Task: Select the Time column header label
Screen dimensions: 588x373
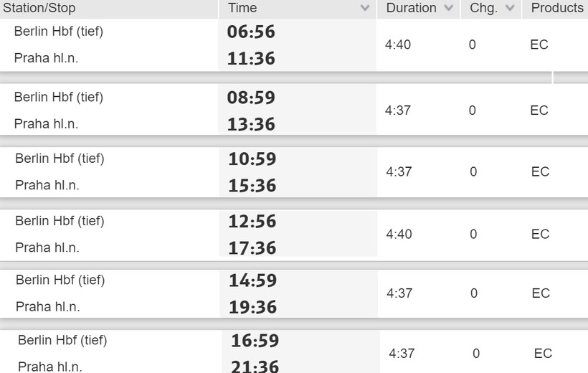Action: tap(242, 9)
